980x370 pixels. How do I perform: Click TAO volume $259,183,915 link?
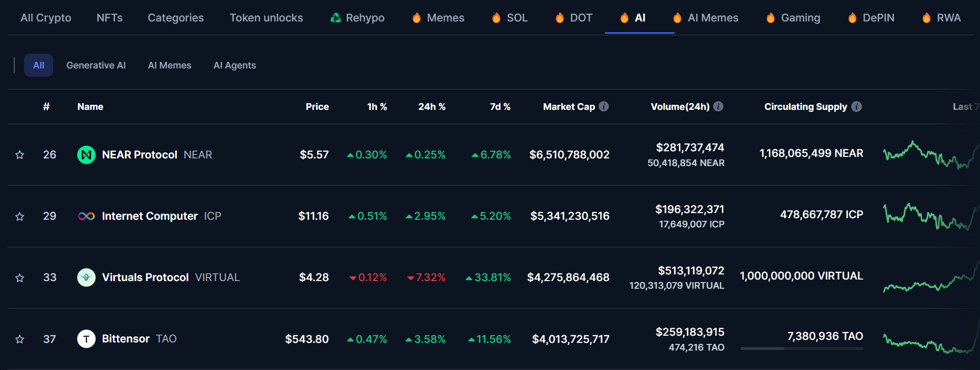[690, 332]
